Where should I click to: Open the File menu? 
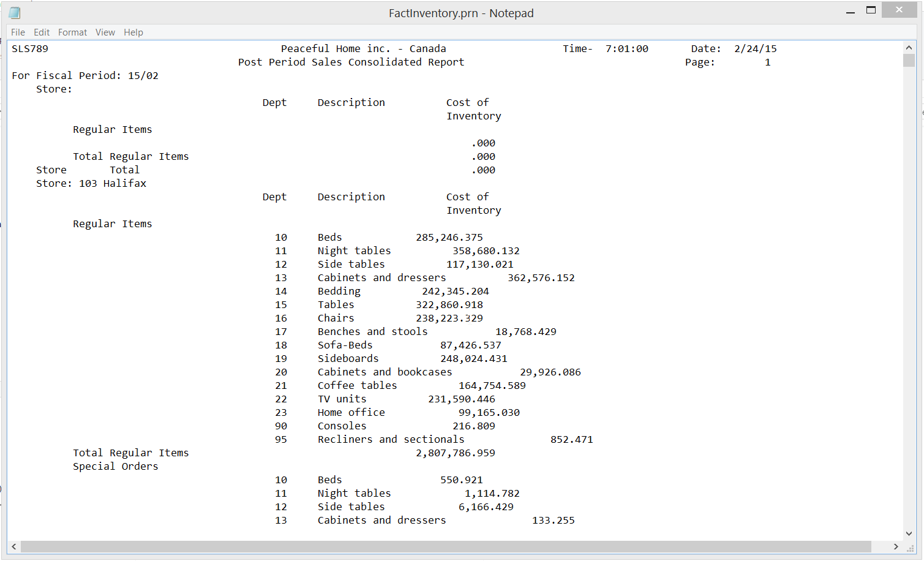18,32
